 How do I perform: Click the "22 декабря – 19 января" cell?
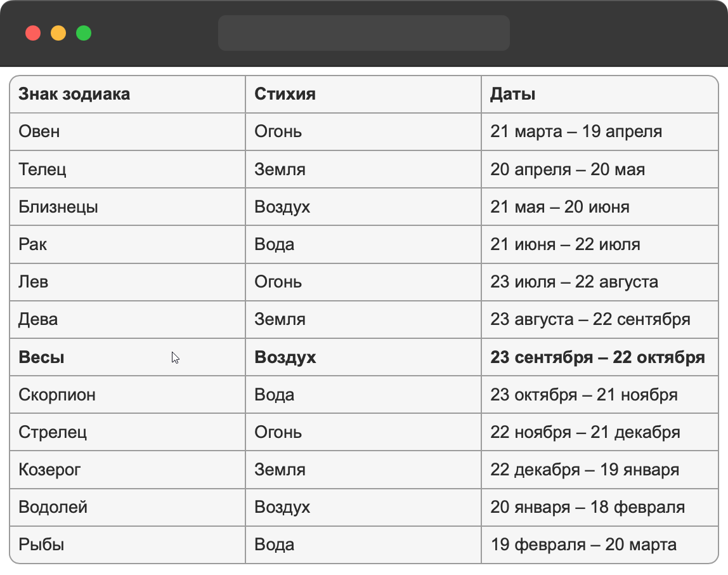585,470
